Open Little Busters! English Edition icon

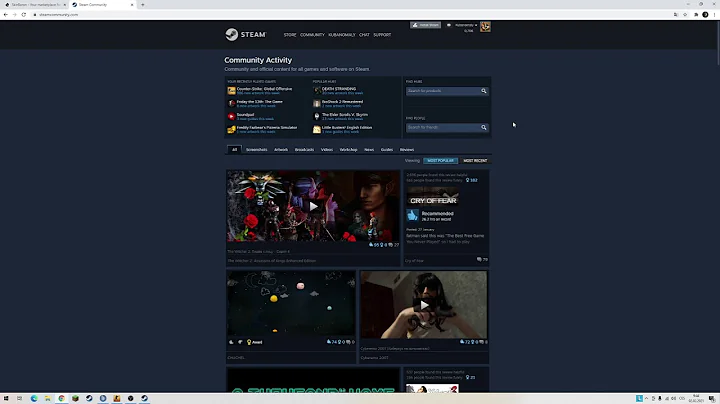pyautogui.click(x=317, y=129)
